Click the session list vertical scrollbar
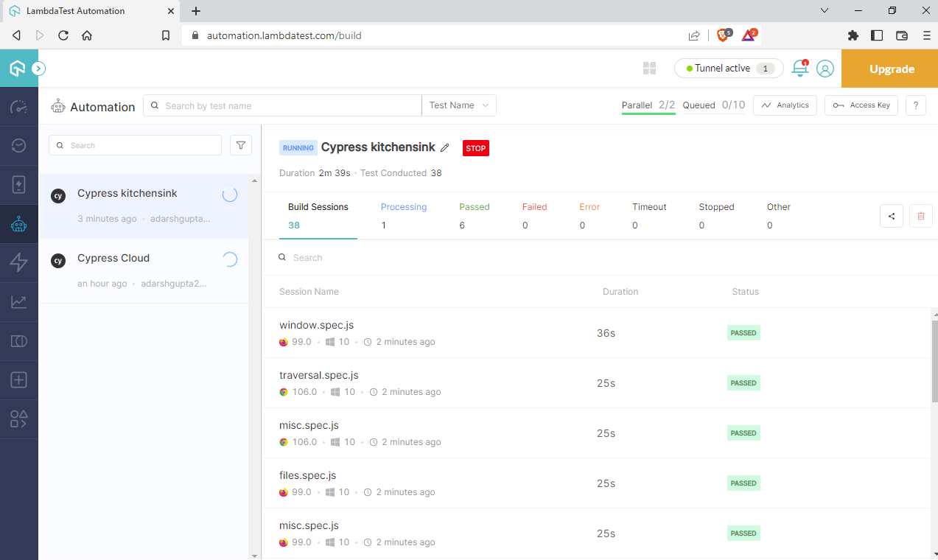 pyautogui.click(x=934, y=361)
